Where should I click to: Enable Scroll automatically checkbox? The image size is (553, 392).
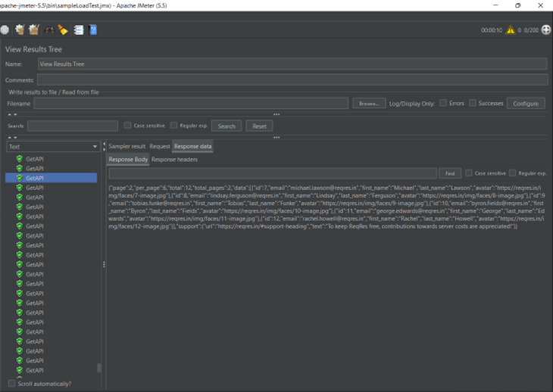tap(11, 383)
